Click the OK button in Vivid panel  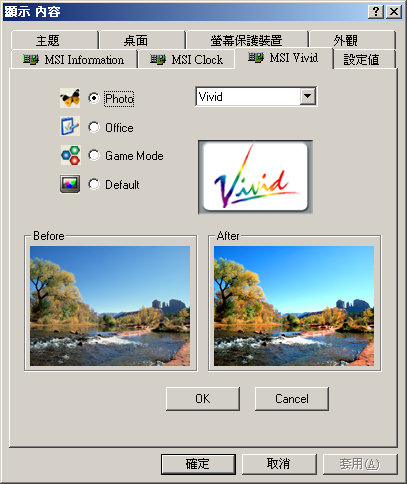click(203, 399)
